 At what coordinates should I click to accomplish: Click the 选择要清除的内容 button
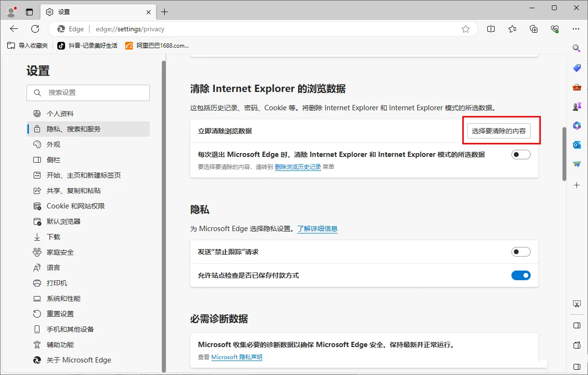click(x=498, y=131)
